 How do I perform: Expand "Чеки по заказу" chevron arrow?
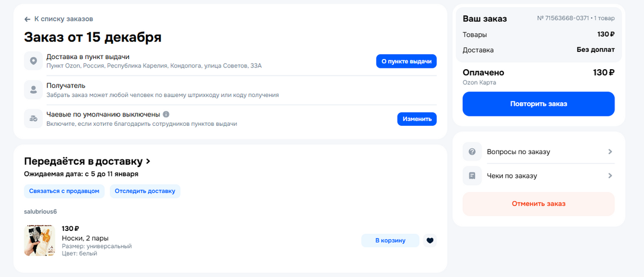pos(610,175)
